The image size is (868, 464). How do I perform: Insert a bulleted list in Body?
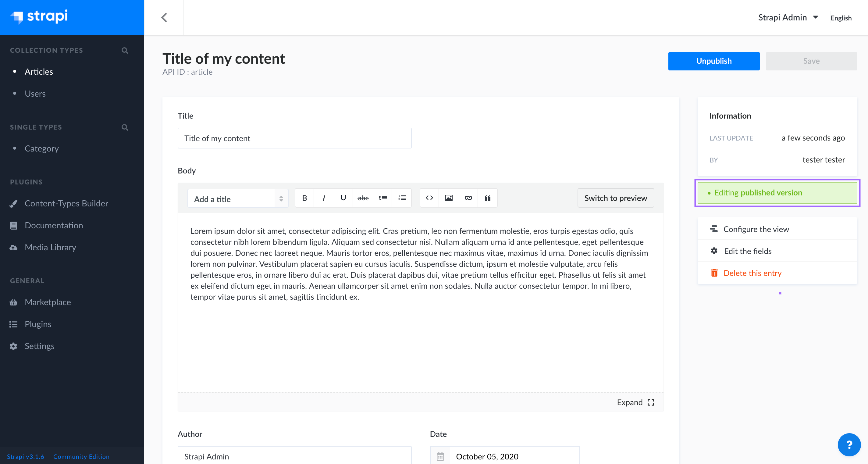coord(382,198)
